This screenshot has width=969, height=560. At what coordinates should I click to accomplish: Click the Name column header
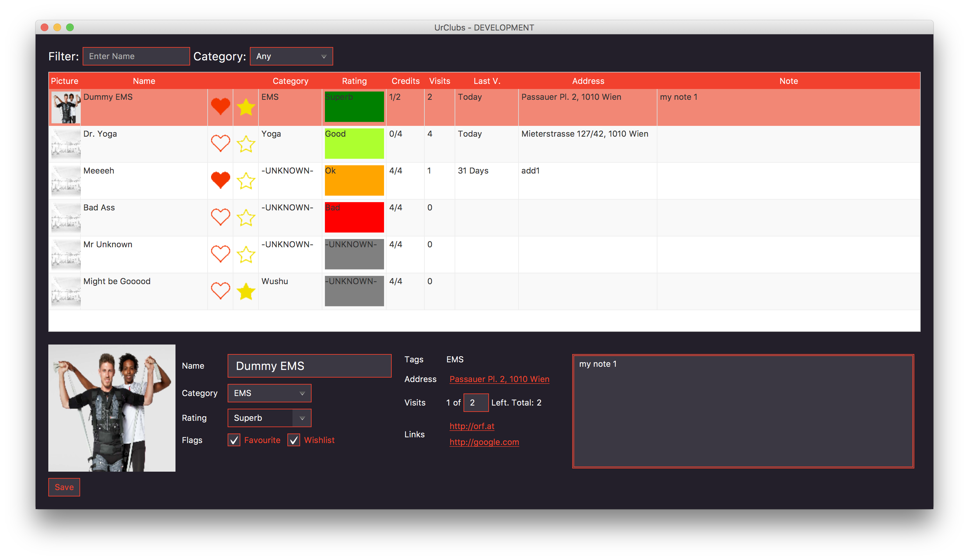(x=144, y=81)
